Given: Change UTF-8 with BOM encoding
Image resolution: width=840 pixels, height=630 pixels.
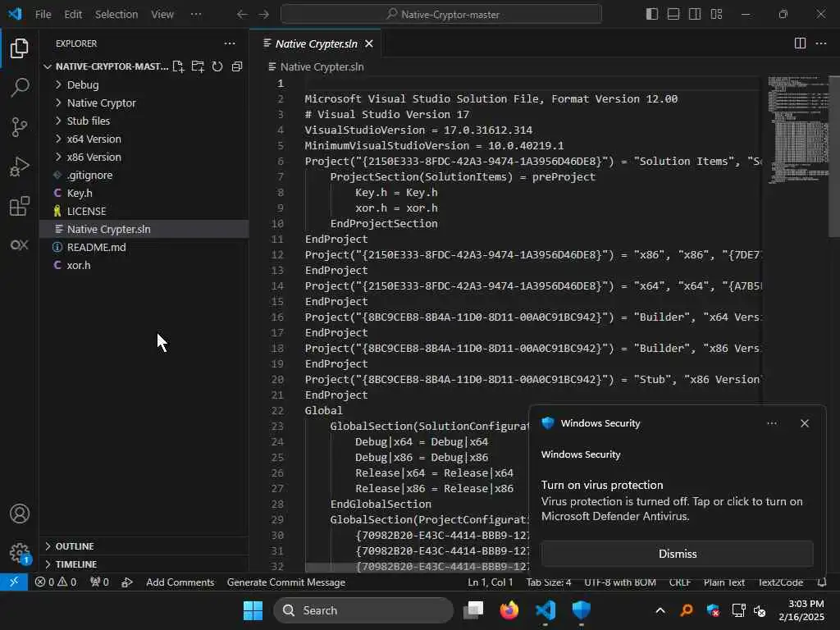Looking at the screenshot, I should (620, 582).
